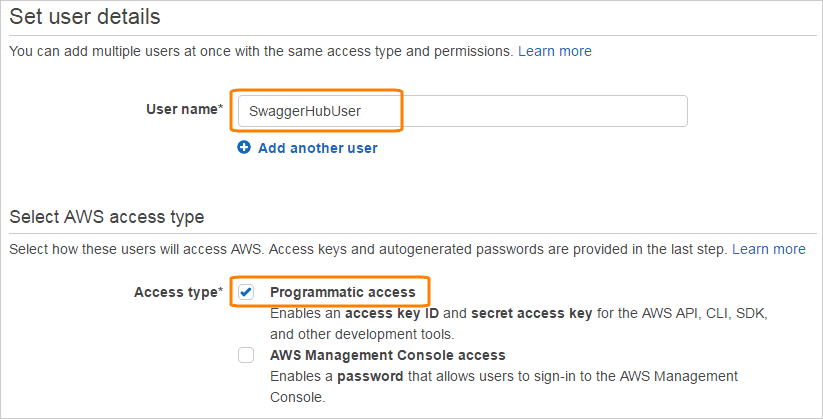Open Learn more about adding multiple users
Screen dimensions: 823x419
[x=554, y=50]
